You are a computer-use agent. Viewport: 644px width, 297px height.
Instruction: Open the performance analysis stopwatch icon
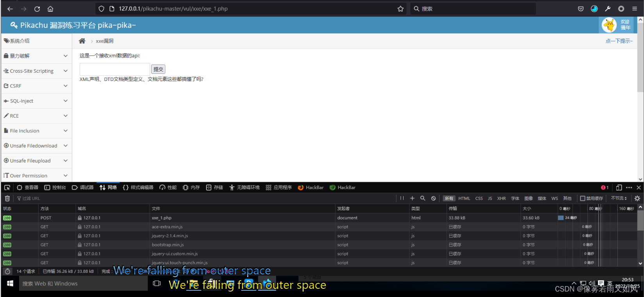(x=7, y=271)
